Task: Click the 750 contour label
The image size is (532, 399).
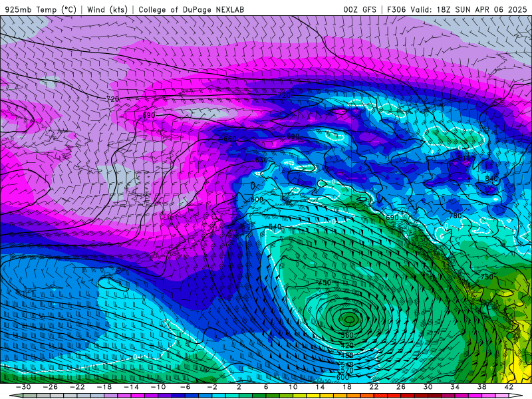Action: (487, 277)
